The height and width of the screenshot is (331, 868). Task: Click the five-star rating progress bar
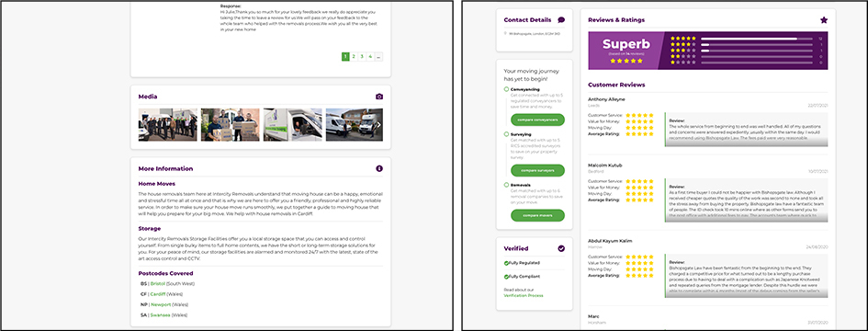757,39
